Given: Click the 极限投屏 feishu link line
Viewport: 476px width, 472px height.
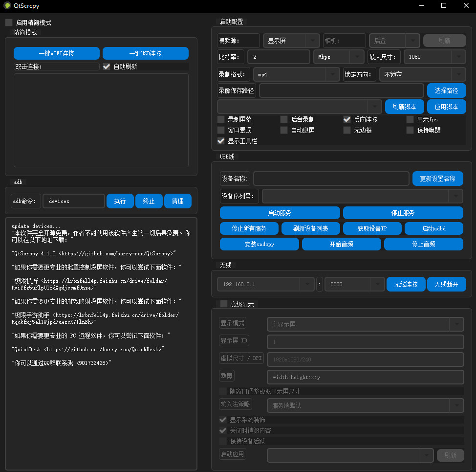Looking at the screenshot, I should point(89,284).
